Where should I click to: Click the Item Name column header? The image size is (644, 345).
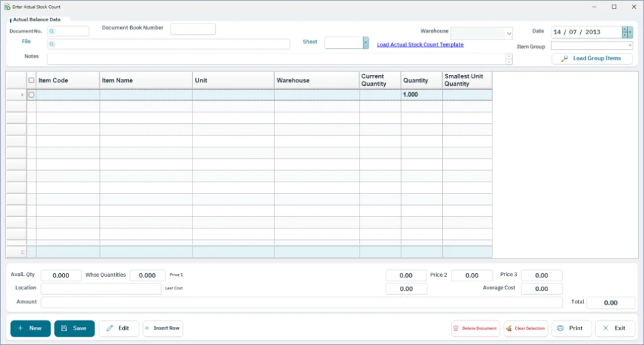pos(146,80)
